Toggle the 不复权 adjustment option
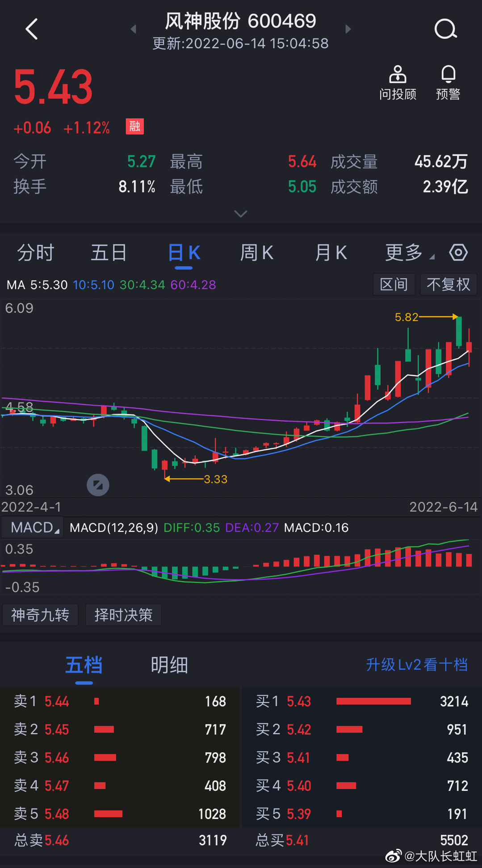 tap(448, 284)
